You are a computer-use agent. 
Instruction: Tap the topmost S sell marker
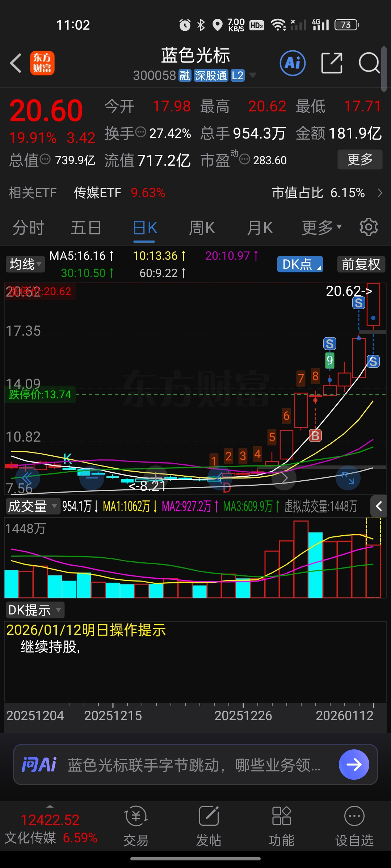click(x=359, y=303)
